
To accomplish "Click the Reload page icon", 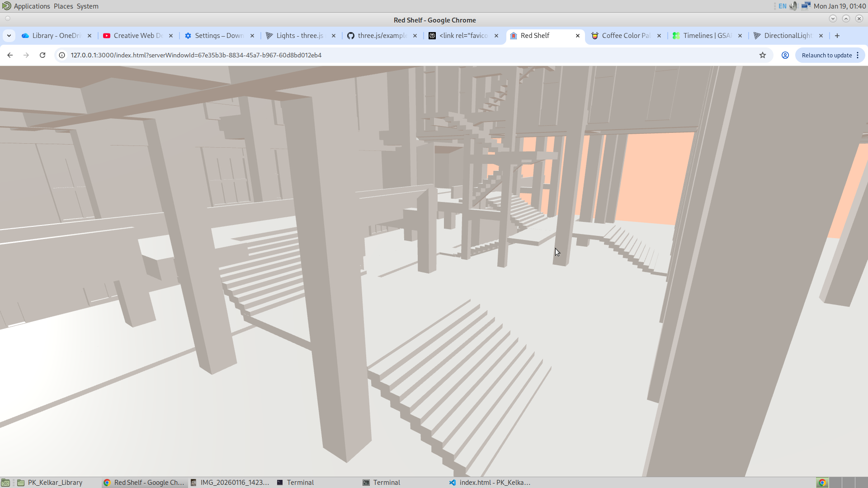I will click(42, 55).
